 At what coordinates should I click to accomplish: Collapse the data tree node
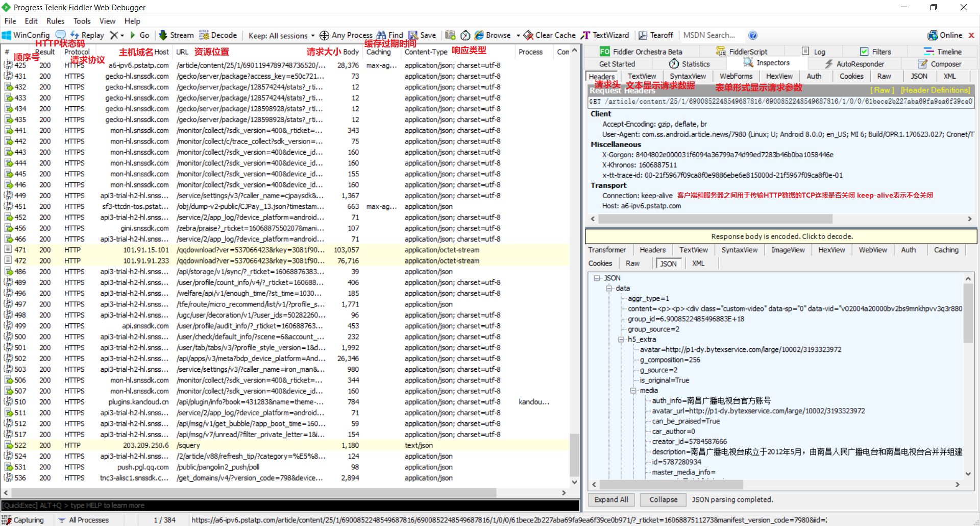coord(609,289)
